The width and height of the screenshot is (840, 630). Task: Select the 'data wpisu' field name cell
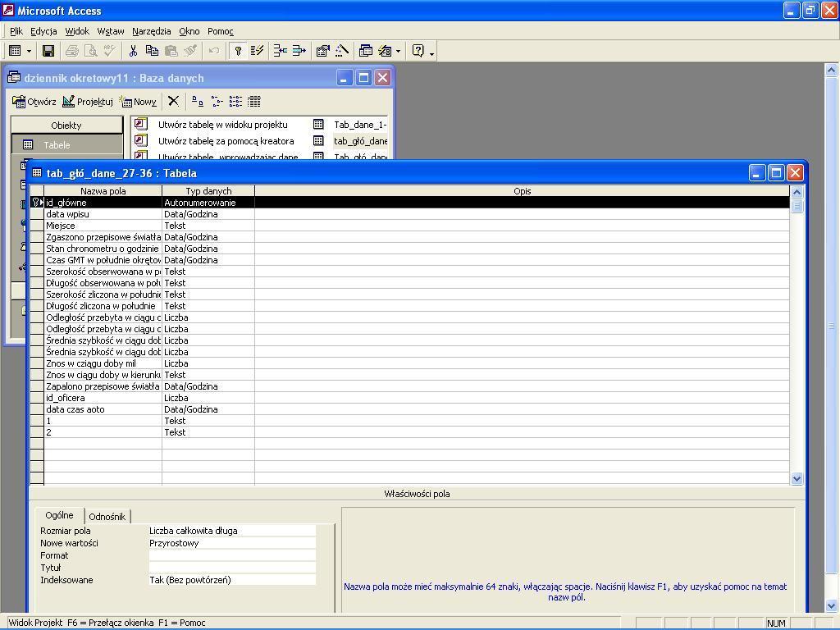tap(103, 214)
